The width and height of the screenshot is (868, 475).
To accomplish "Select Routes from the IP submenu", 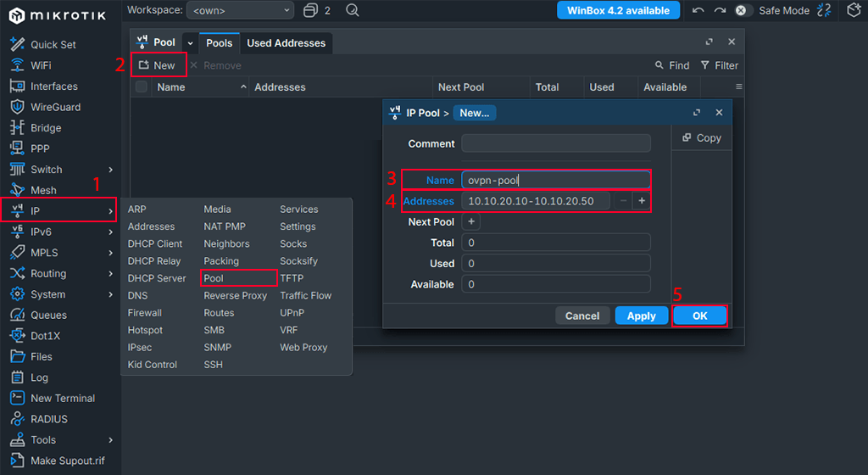I will [x=219, y=313].
